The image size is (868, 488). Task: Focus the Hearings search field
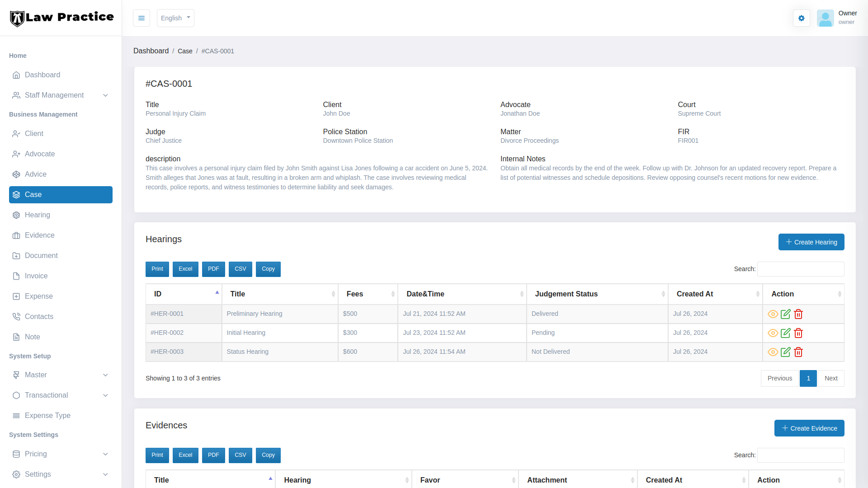pyautogui.click(x=800, y=269)
